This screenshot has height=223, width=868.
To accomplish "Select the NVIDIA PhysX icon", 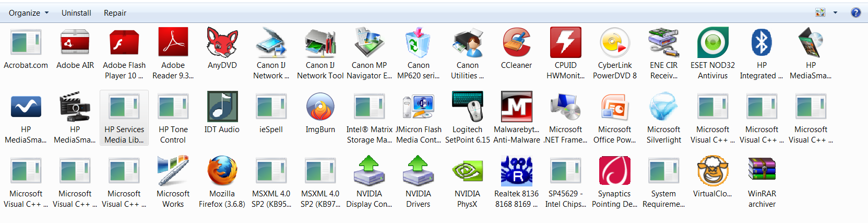I will (x=467, y=171).
